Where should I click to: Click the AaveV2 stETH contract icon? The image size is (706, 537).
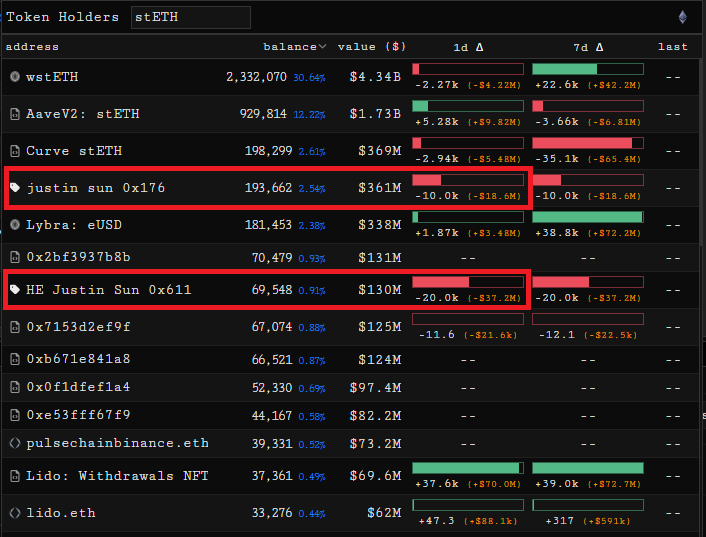tap(14, 114)
